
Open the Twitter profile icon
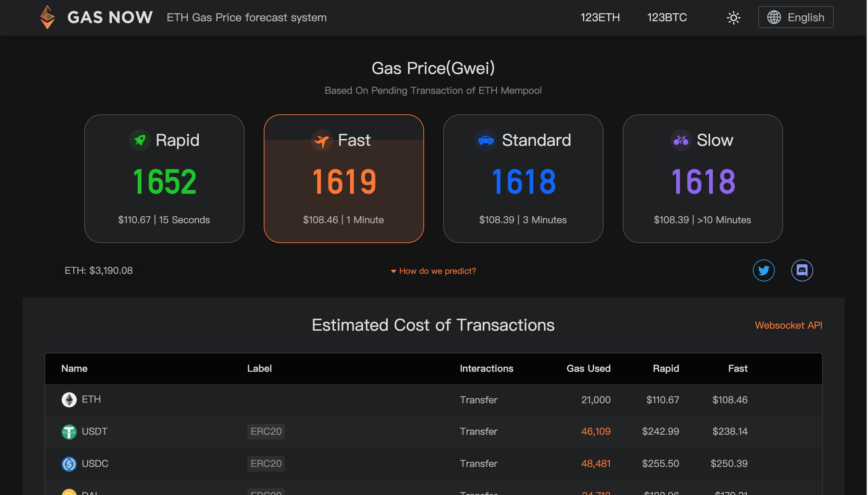tap(764, 270)
